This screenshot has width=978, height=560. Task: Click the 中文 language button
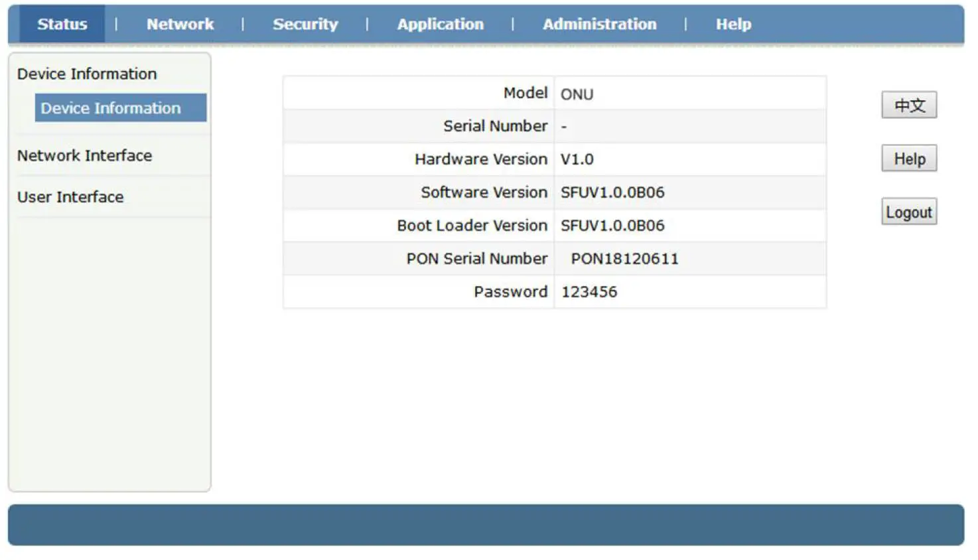click(908, 104)
